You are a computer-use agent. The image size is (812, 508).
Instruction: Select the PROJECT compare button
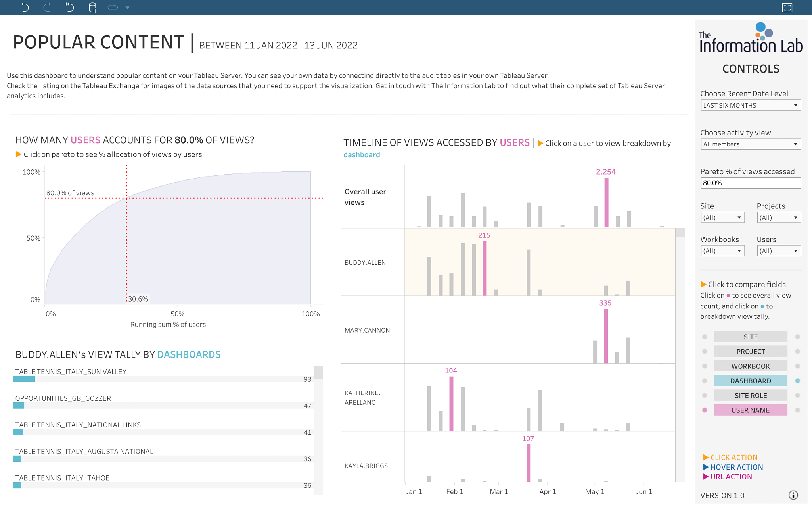pos(751,351)
